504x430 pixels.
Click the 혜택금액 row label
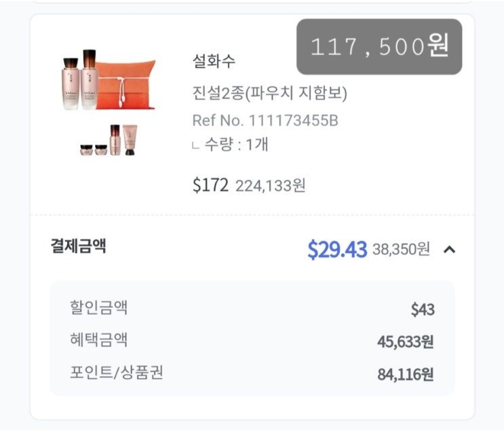[x=98, y=340]
